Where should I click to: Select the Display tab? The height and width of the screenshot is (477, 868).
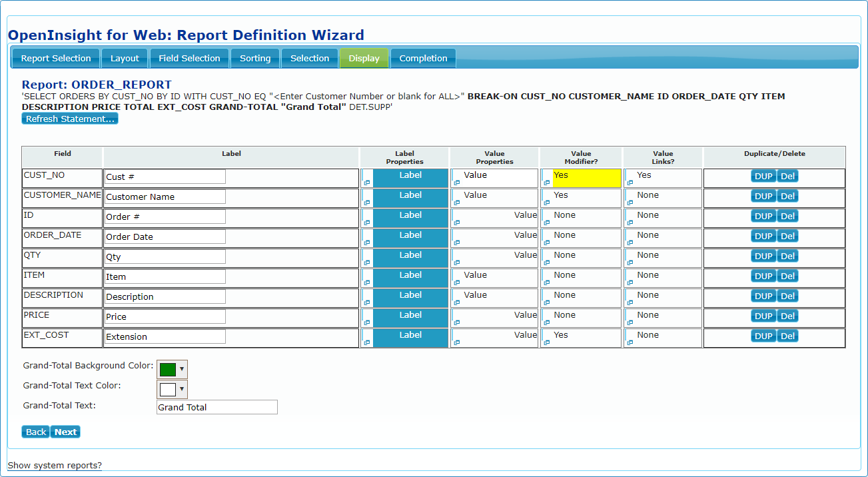tap(364, 58)
